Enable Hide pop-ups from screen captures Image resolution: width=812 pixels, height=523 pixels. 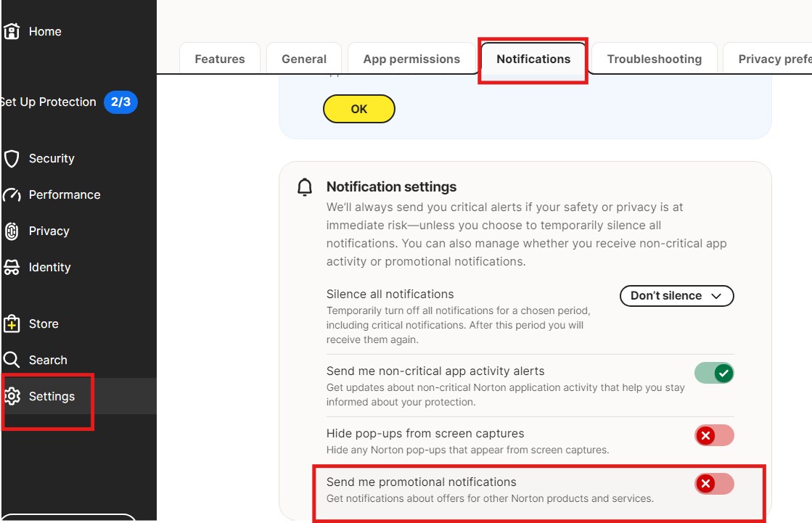714,435
